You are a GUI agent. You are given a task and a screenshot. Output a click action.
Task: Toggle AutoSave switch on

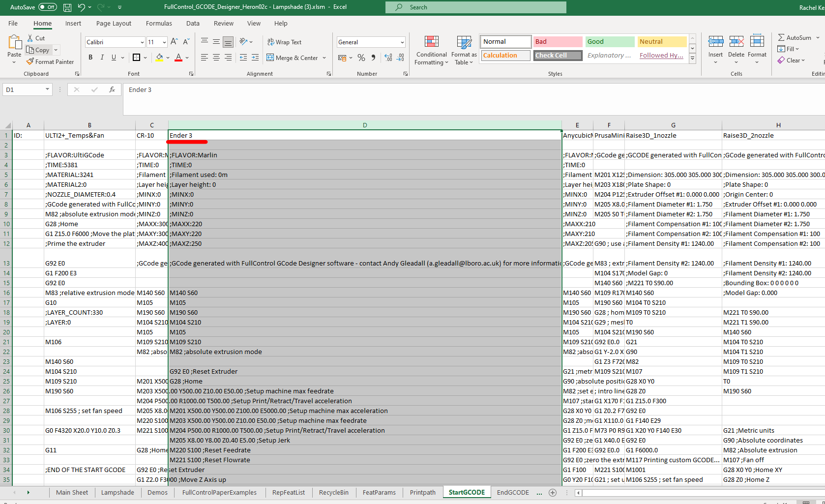(48, 7)
